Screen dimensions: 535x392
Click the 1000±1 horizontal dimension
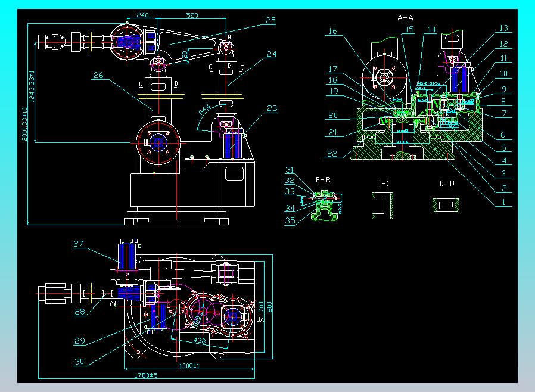189,366
